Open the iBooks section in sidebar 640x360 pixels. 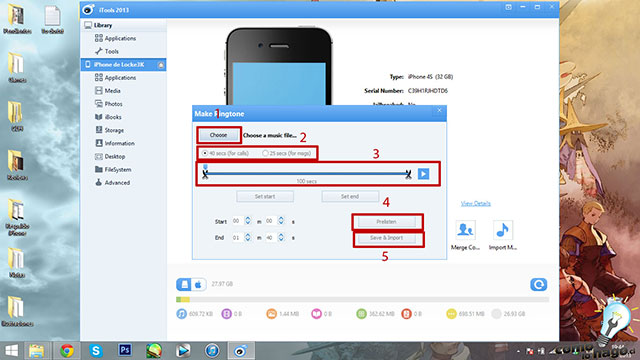108,117
